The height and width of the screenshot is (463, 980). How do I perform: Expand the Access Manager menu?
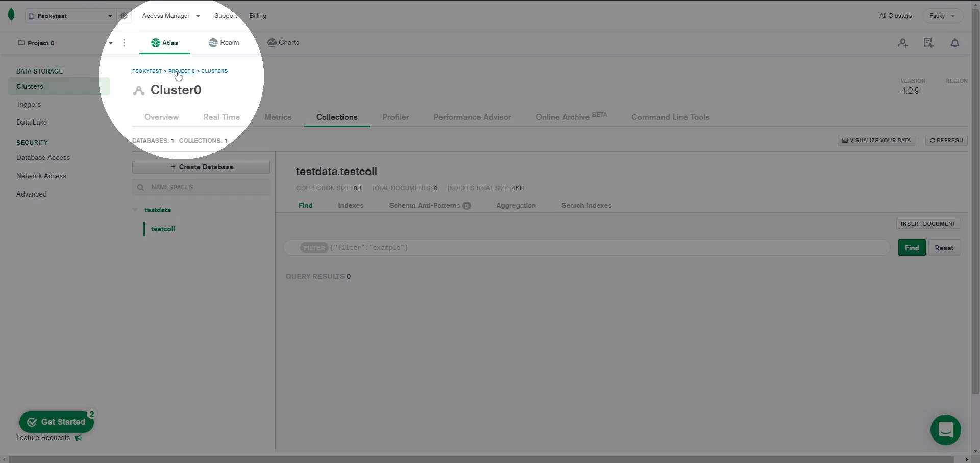[171, 16]
